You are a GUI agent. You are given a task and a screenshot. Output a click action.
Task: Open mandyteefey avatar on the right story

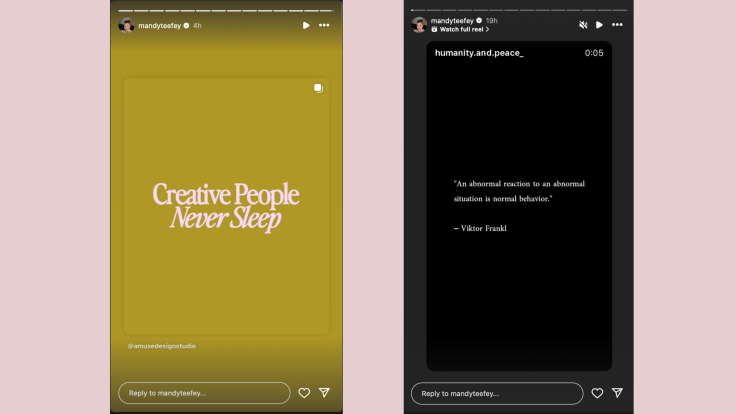click(x=419, y=24)
